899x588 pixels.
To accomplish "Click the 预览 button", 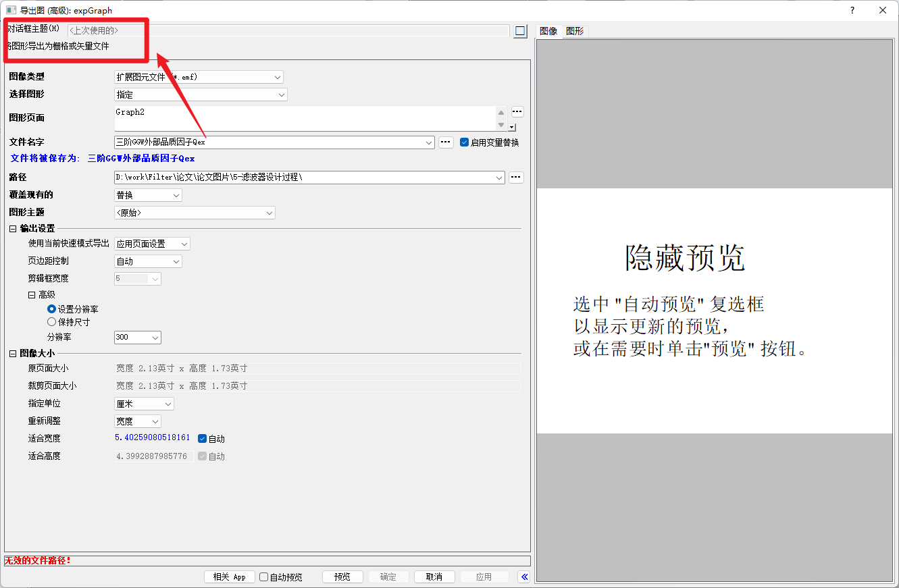I will point(342,577).
